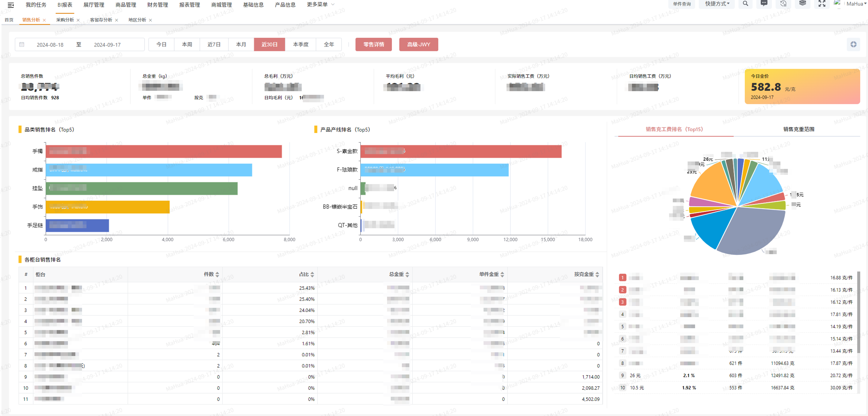Click the hamburger menu collapse icon
This screenshot has width=868, height=416.
pos(10,5)
